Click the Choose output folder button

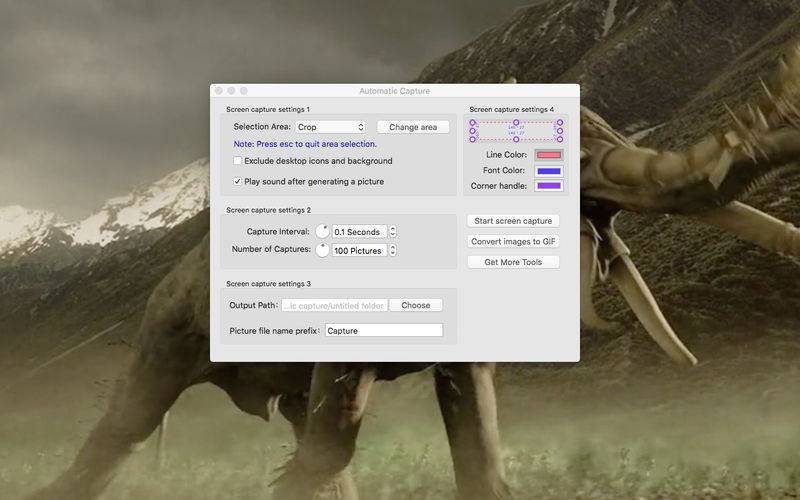tap(416, 305)
